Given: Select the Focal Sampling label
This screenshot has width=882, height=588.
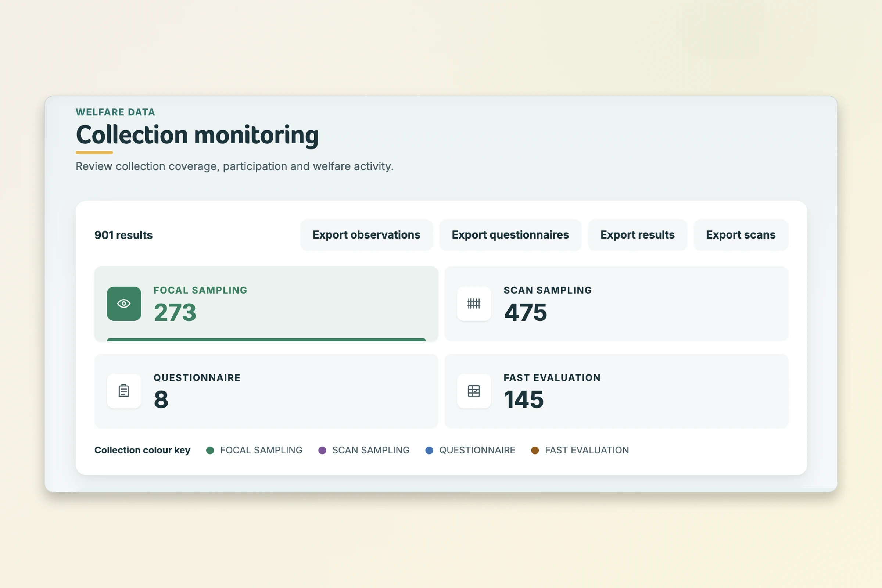Looking at the screenshot, I should (x=200, y=290).
